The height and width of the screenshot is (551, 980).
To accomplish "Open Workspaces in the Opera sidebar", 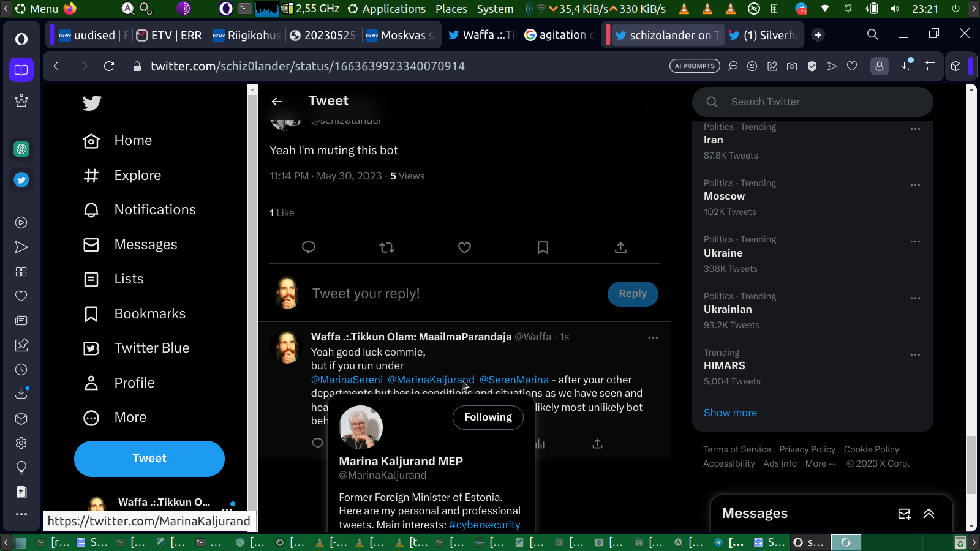I will (x=21, y=70).
